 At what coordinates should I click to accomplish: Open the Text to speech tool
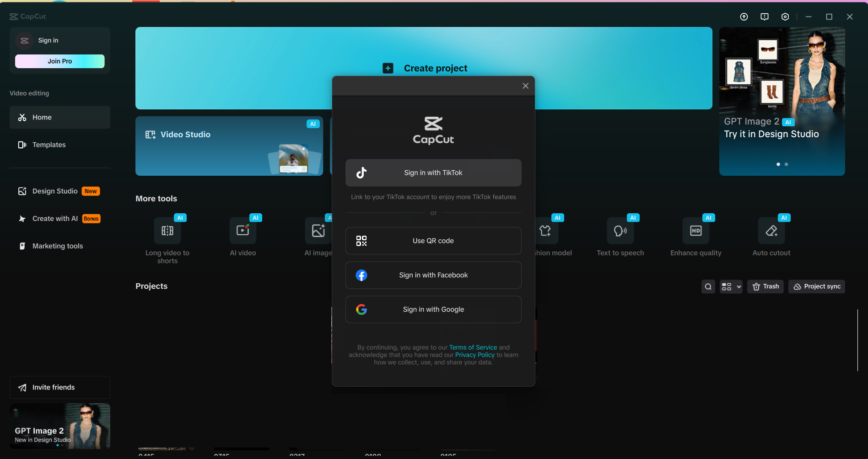(x=620, y=231)
